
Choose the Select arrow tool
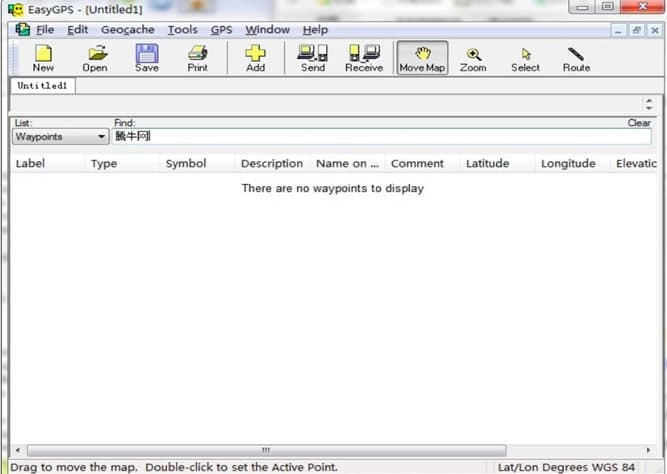tap(525, 58)
